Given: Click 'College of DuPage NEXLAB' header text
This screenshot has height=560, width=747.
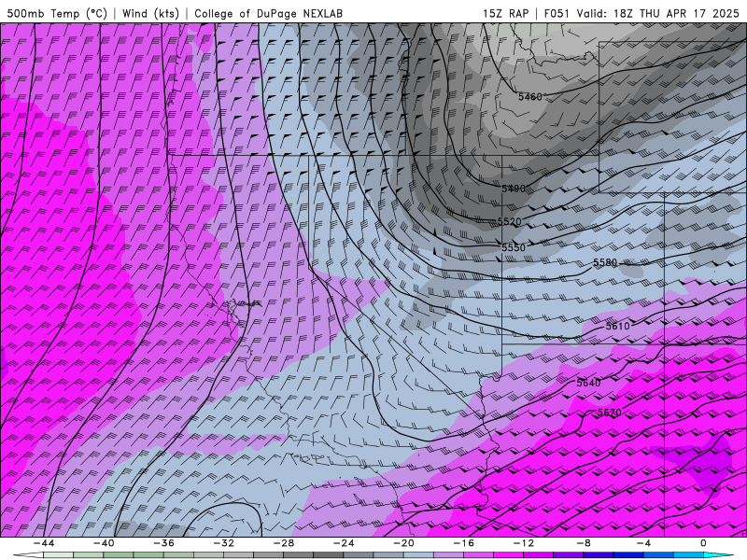Looking at the screenshot, I should pyautogui.click(x=268, y=13).
